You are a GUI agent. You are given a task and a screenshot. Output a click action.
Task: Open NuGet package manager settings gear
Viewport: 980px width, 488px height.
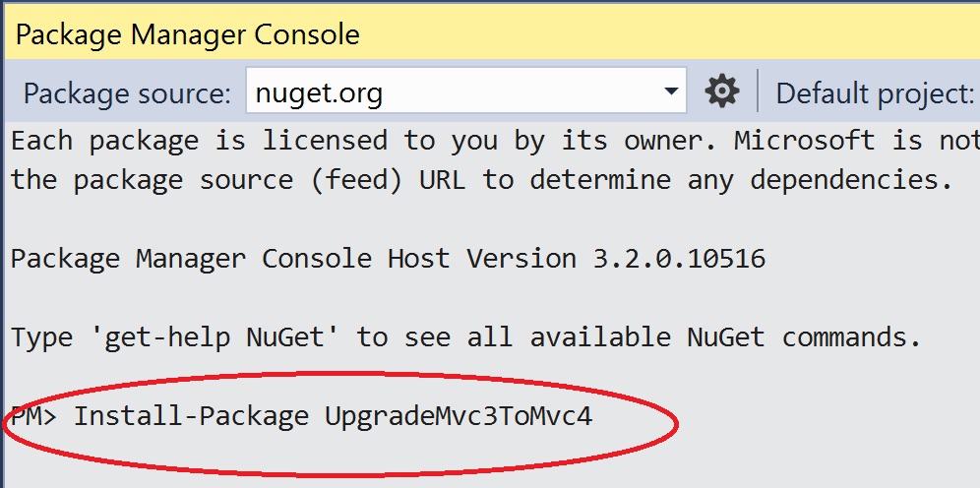click(x=722, y=92)
